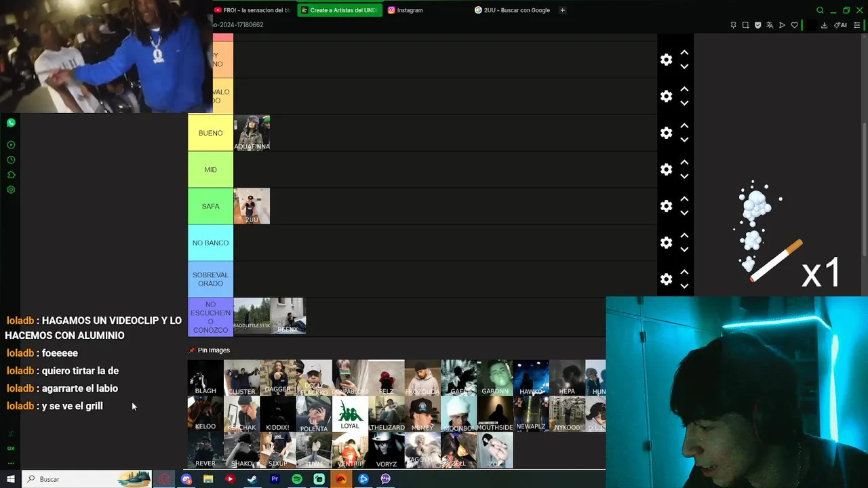This screenshot has height=488, width=868.
Task: Pick the DAGGER artist image
Action: (277, 378)
